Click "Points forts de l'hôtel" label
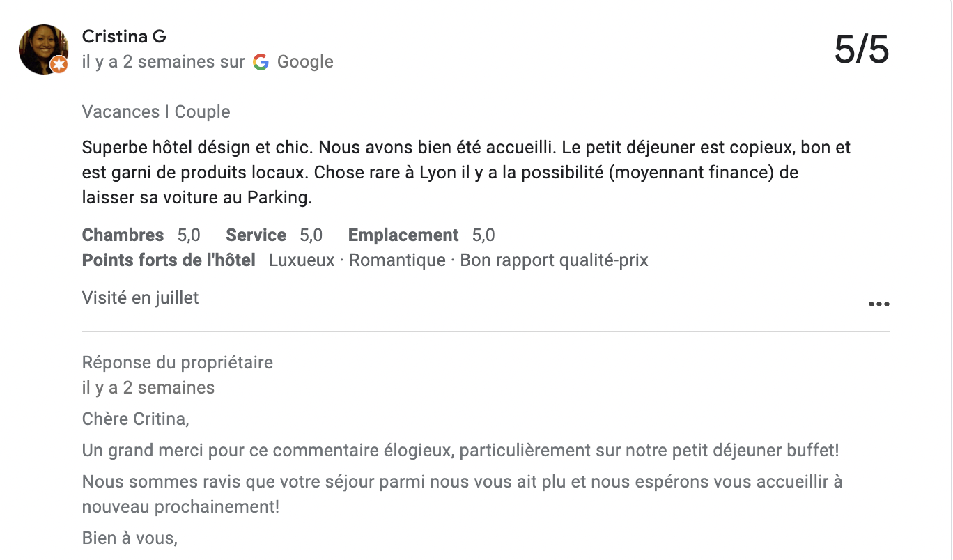 pos(169,260)
